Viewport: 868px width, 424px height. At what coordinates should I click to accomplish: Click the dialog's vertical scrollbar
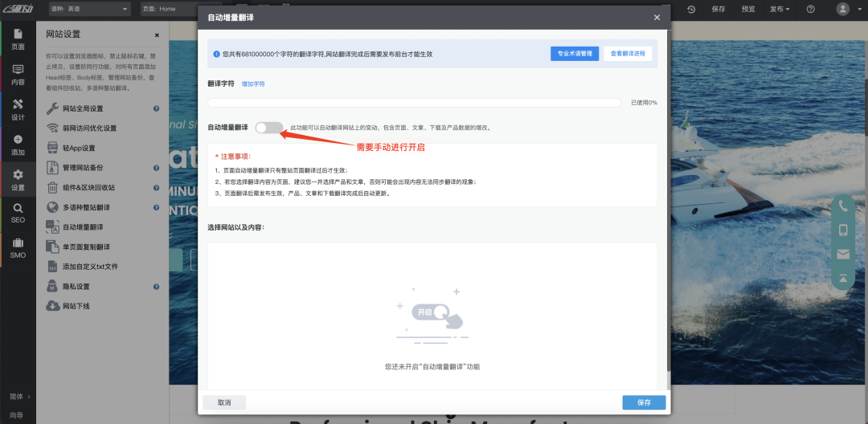[x=668, y=199]
